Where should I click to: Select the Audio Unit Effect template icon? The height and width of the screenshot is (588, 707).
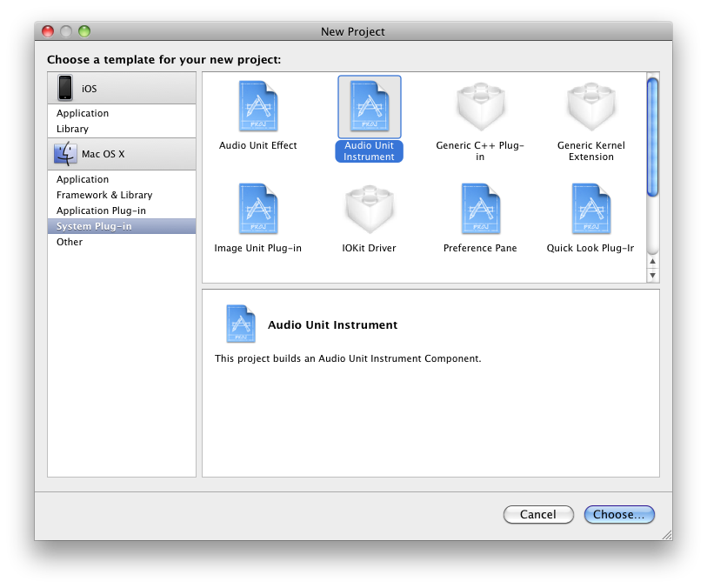[258, 106]
